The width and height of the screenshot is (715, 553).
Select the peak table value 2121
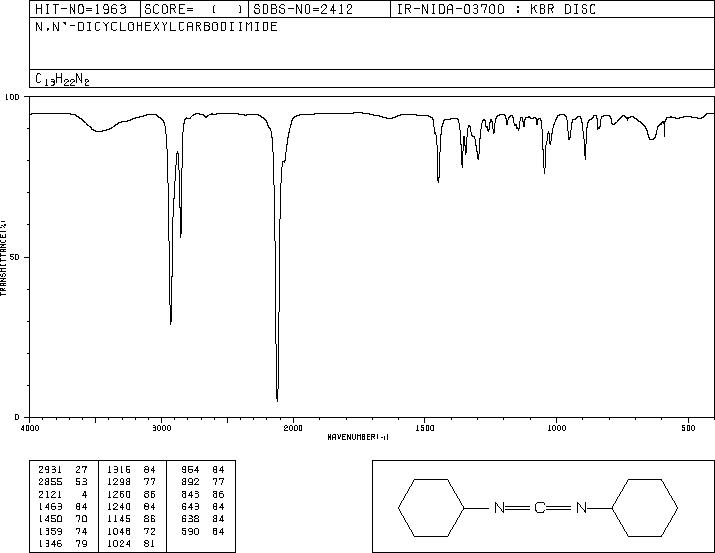[x=50, y=495]
